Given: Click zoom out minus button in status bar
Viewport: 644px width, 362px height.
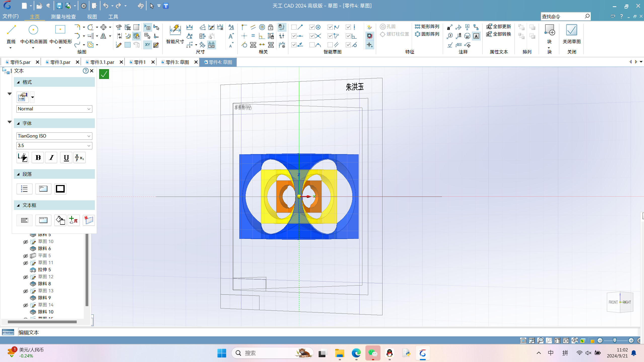Looking at the screenshot, I should point(600,340).
